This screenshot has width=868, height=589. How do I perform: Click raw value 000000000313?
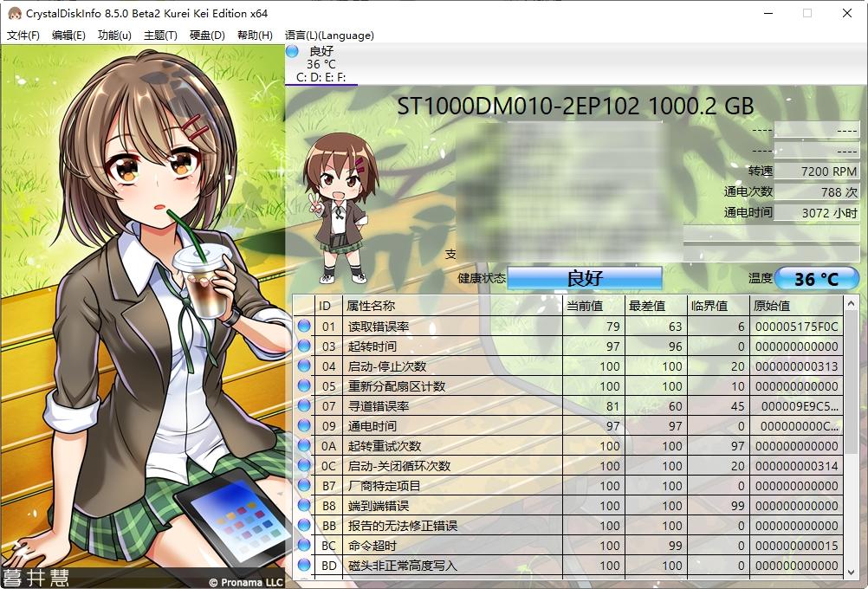tap(797, 366)
